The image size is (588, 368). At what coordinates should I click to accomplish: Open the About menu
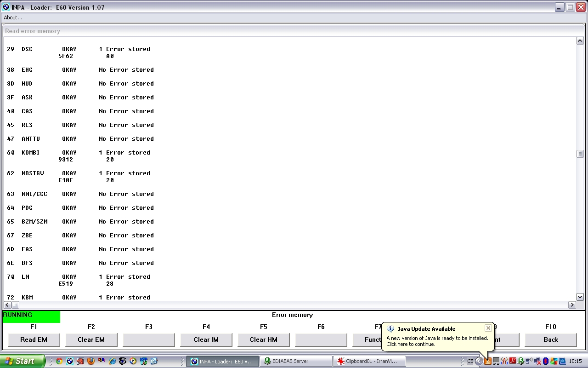[13, 17]
